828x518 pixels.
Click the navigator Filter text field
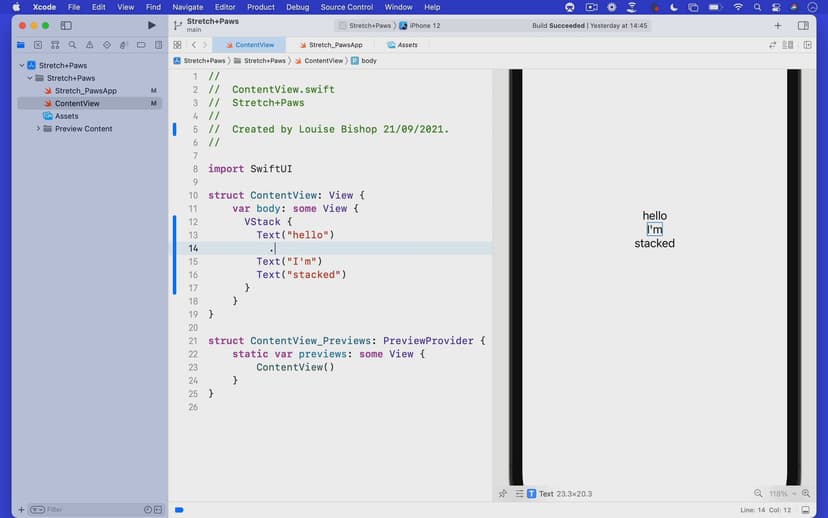pos(90,509)
